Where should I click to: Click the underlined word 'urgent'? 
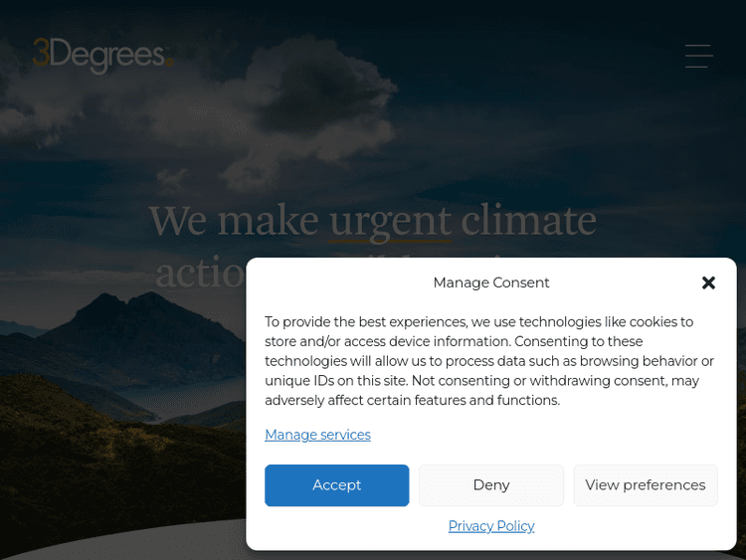390,222
